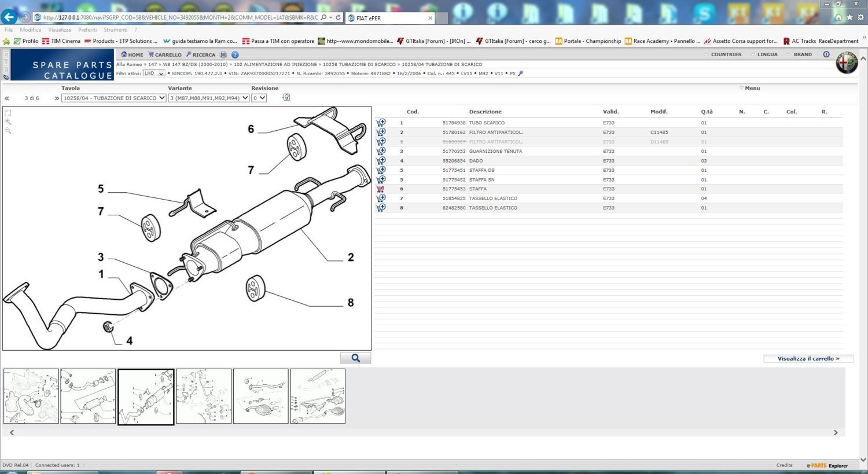Click part number 8 in the diagram

(x=351, y=302)
